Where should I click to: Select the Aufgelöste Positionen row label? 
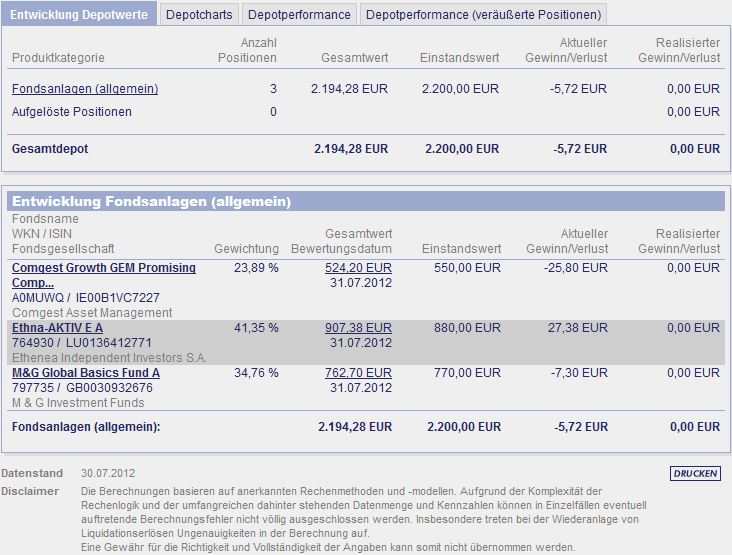coord(72,112)
